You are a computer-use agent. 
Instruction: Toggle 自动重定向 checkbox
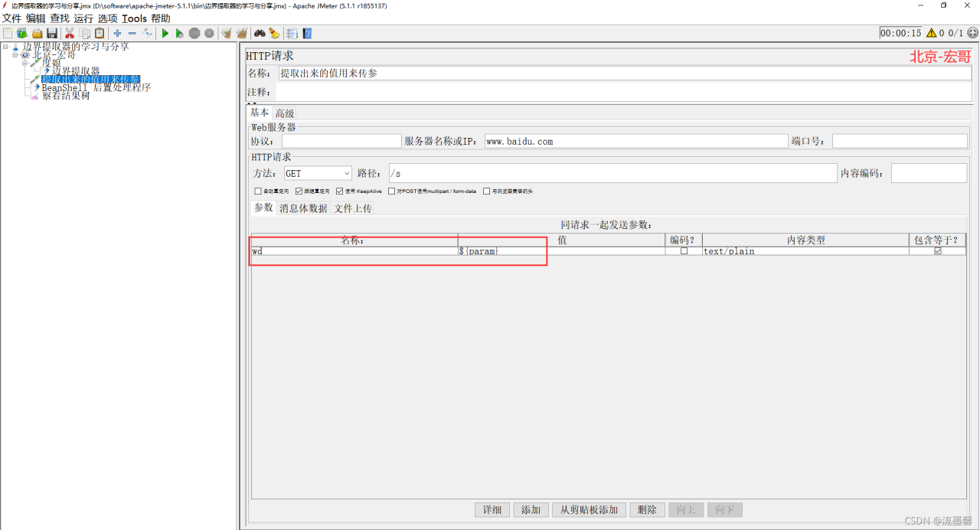(x=257, y=191)
